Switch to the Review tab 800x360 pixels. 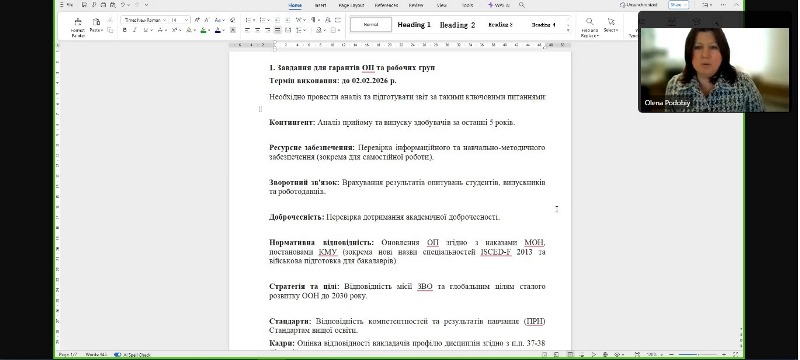coord(416,5)
